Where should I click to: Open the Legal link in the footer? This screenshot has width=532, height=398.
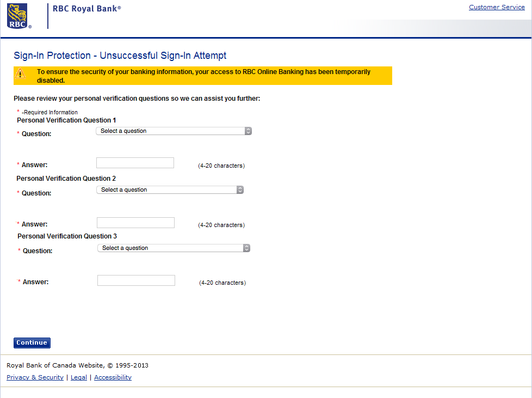pos(78,377)
